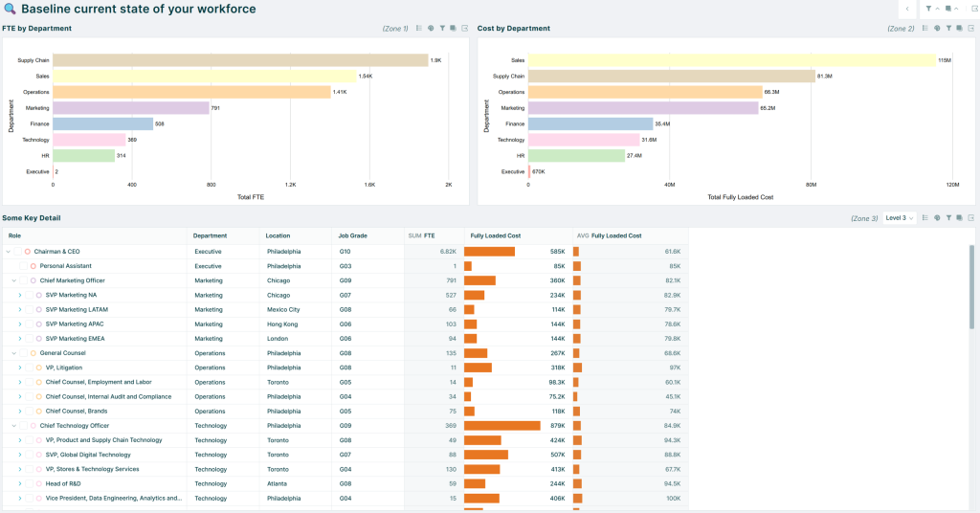Tick the checkbox for Chief Counsel, Brands
The image size is (980, 513).
click(x=29, y=412)
